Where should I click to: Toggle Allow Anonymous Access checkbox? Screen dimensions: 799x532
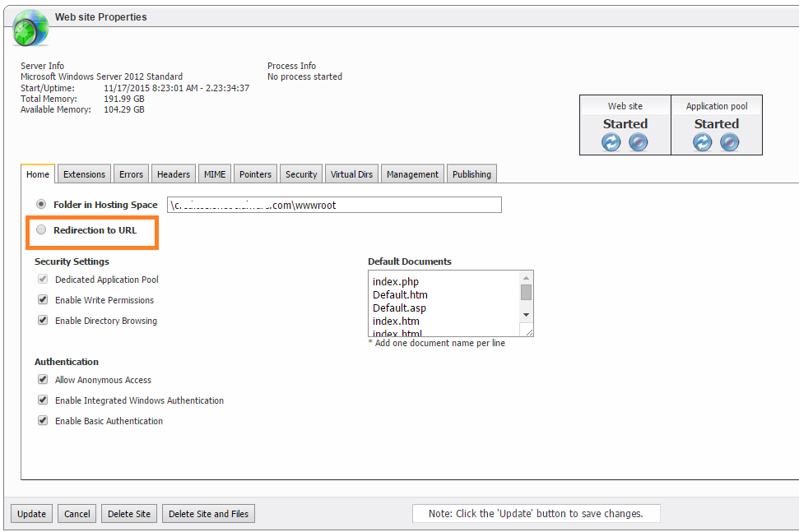(43, 380)
